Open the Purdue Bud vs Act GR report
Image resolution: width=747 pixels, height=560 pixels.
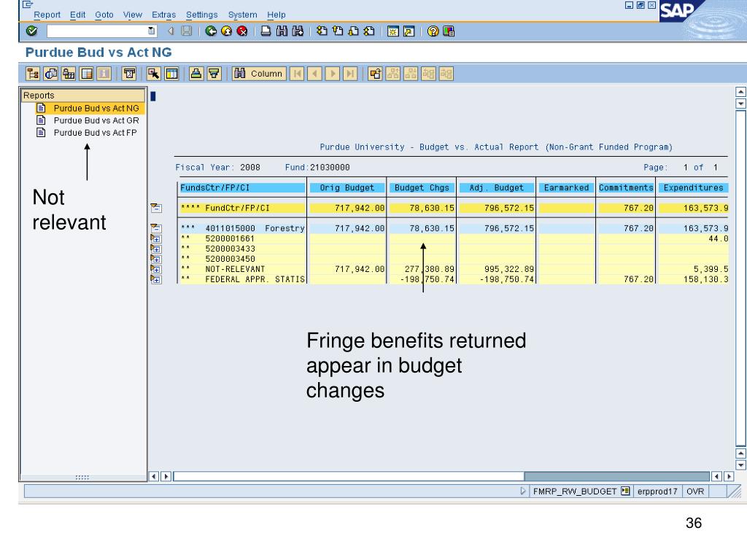pos(96,120)
